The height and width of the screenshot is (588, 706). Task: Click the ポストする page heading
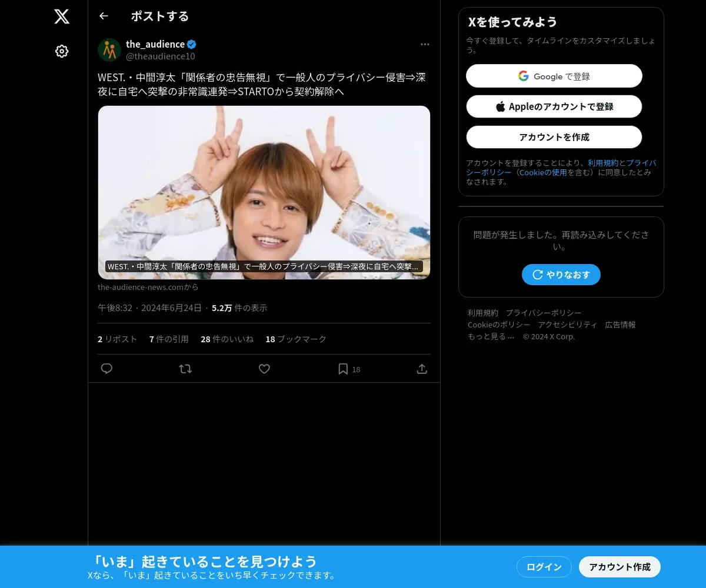160,16
